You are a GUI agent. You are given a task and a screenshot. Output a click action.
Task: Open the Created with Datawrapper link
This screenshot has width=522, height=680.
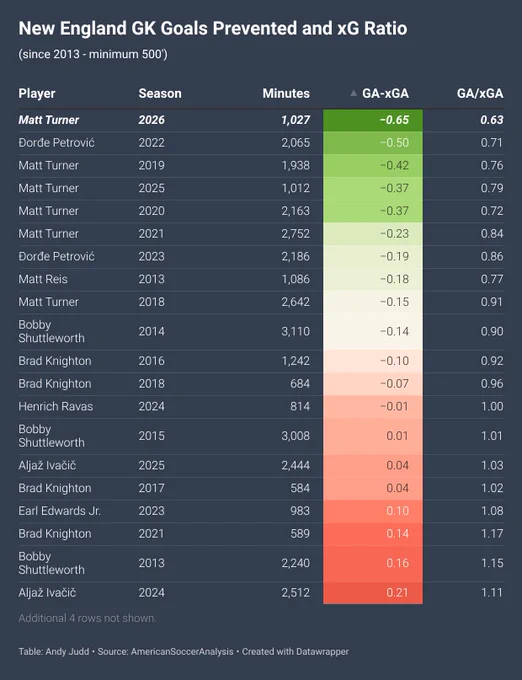(295, 651)
